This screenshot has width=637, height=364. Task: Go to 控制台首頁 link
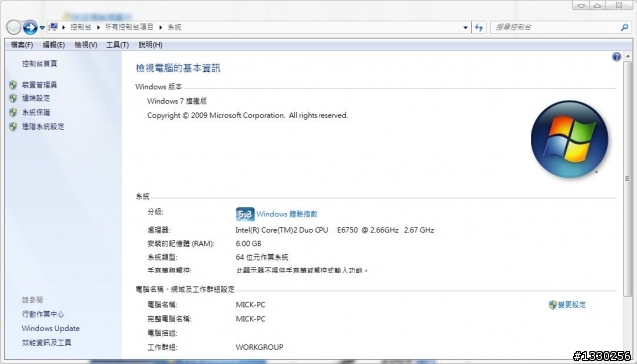pos(40,64)
